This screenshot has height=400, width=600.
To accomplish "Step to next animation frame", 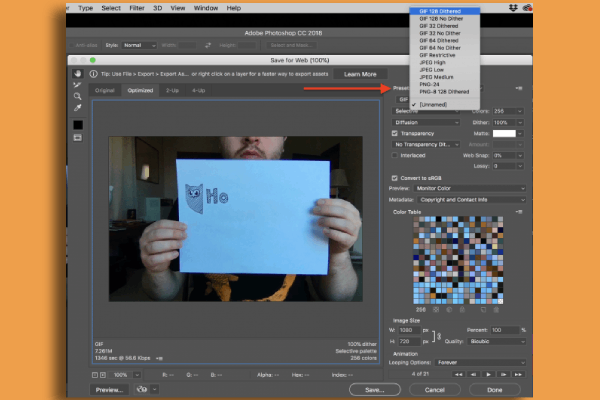I will click(503, 374).
